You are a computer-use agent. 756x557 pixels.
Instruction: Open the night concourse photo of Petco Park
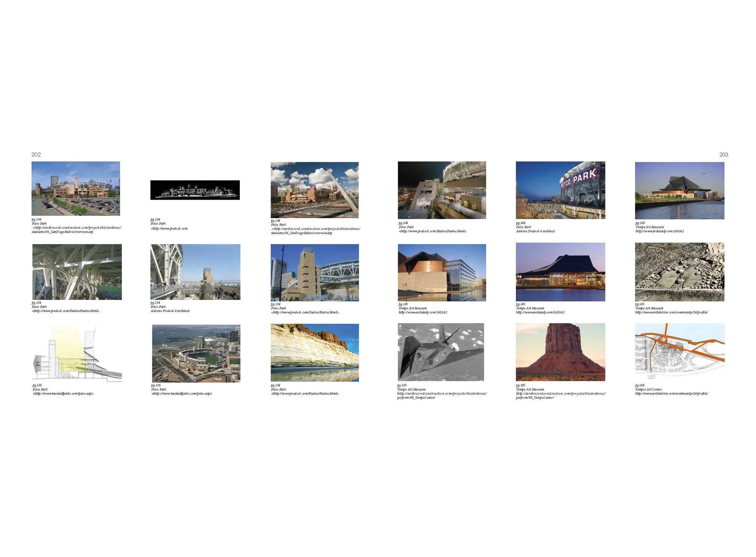tap(442, 190)
